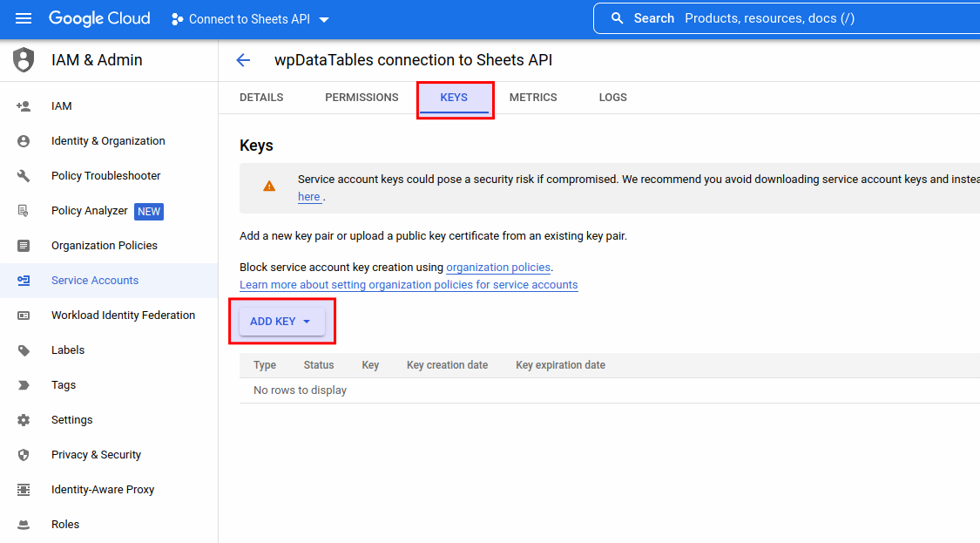Click the Workload Identity Federation card icon

tap(24, 316)
